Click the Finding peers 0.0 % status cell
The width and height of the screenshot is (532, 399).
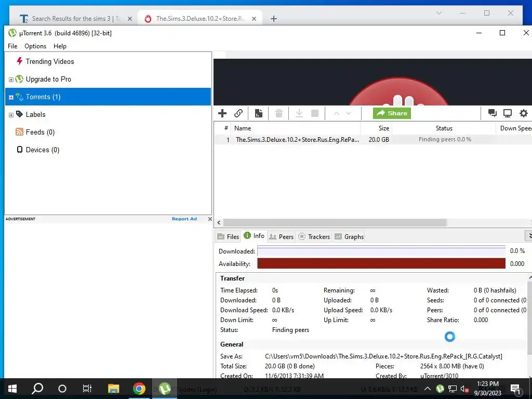[x=445, y=139]
